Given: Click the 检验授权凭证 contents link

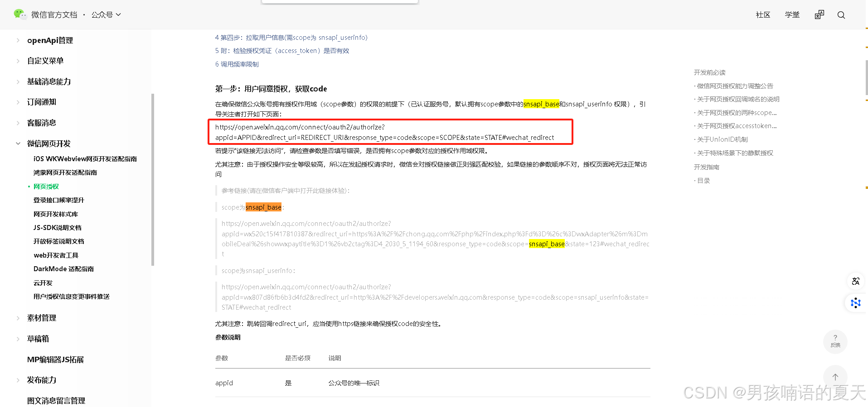Looking at the screenshot, I should [282, 51].
